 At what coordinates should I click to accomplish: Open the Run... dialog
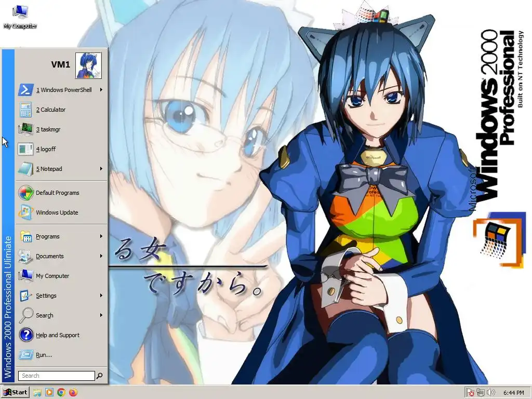click(61, 354)
